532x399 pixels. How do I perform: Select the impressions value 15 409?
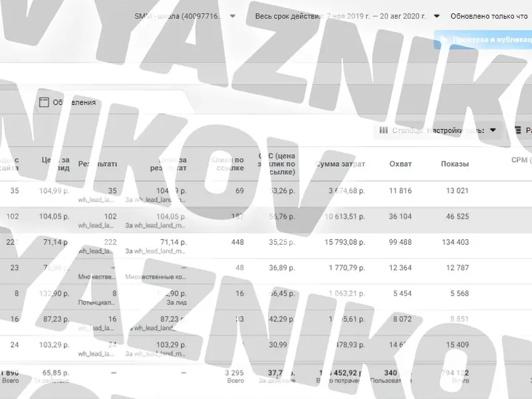click(x=457, y=345)
